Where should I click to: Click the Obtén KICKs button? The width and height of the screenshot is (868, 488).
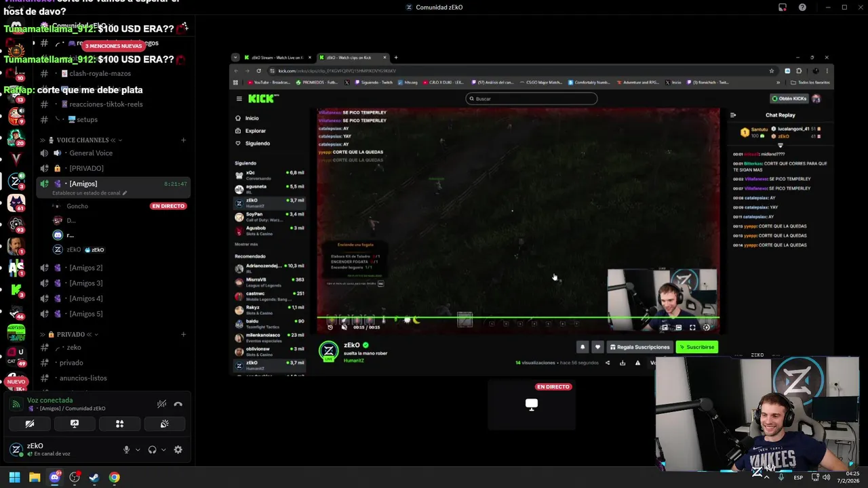790,99
